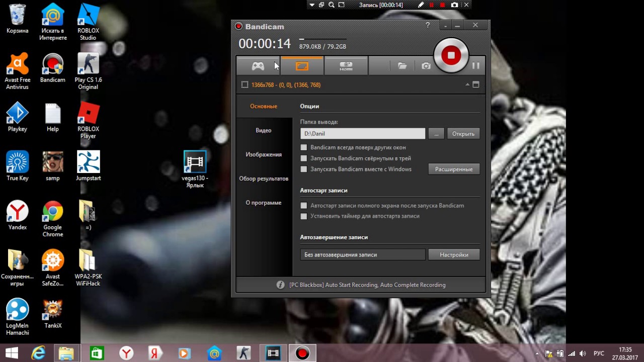
Task: Select Screen recording mode rectangle icon
Action: 302,66
